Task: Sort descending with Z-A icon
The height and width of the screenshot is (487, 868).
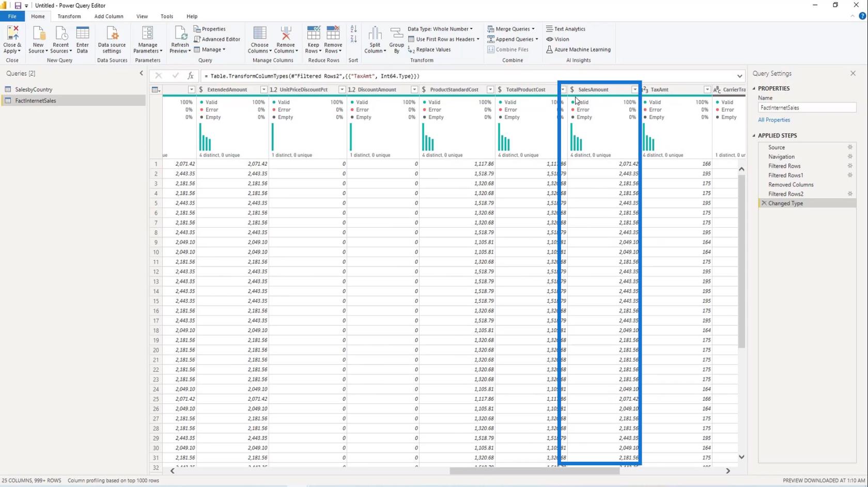Action: [x=353, y=39]
